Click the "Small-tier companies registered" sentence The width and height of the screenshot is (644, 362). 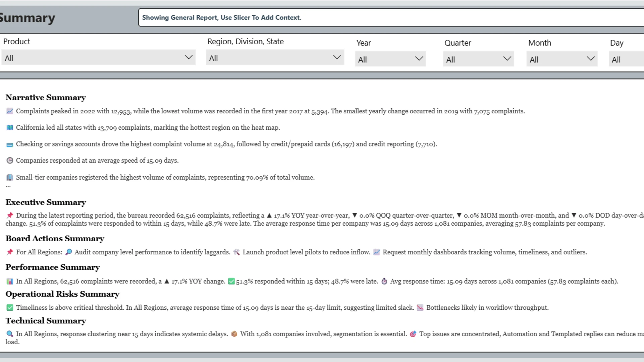click(x=165, y=177)
